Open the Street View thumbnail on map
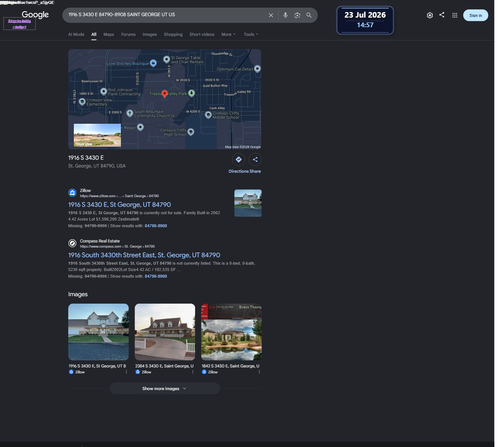 pos(97,135)
